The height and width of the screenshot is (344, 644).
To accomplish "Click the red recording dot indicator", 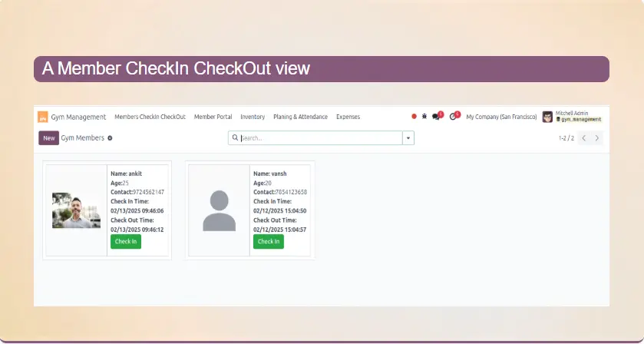I will 414,117.
